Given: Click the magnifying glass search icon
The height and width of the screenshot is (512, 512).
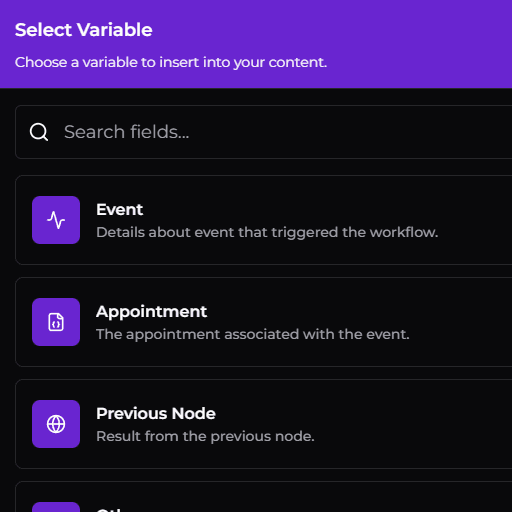Looking at the screenshot, I should 39,132.
